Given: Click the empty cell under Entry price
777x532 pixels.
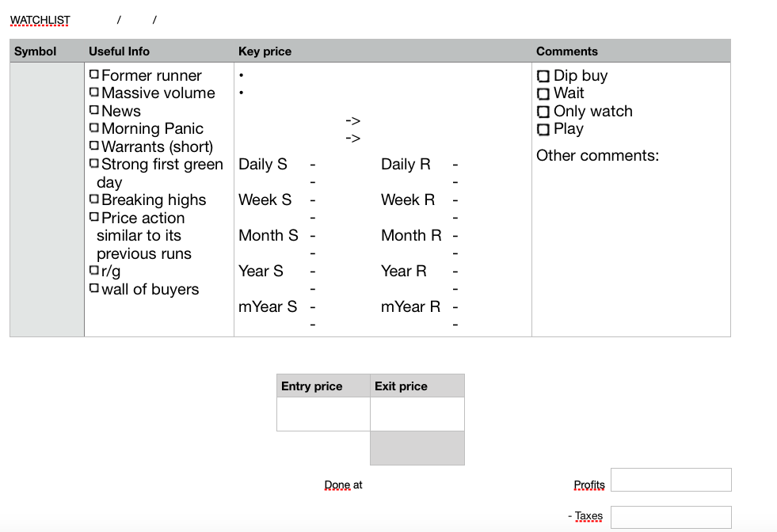Looking at the screenshot, I should [x=323, y=414].
